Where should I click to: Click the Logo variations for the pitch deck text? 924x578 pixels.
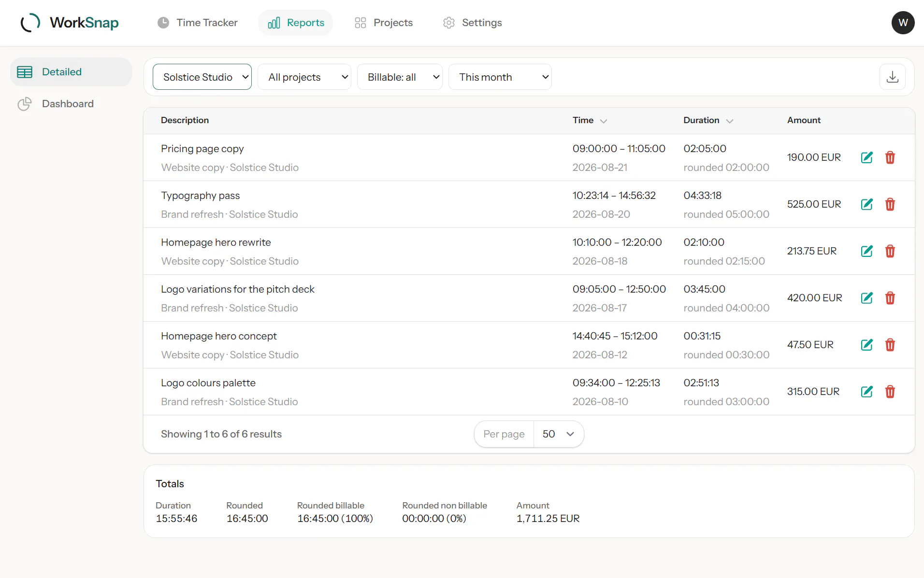[237, 289]
